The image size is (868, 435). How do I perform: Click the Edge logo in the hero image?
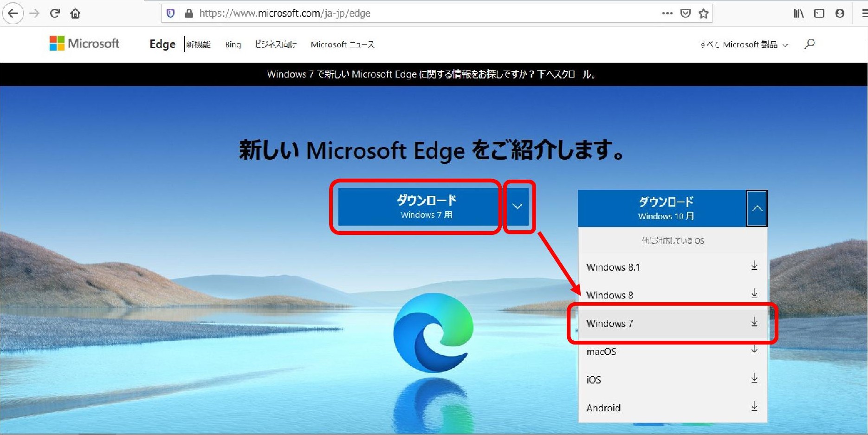pos(433,332)
